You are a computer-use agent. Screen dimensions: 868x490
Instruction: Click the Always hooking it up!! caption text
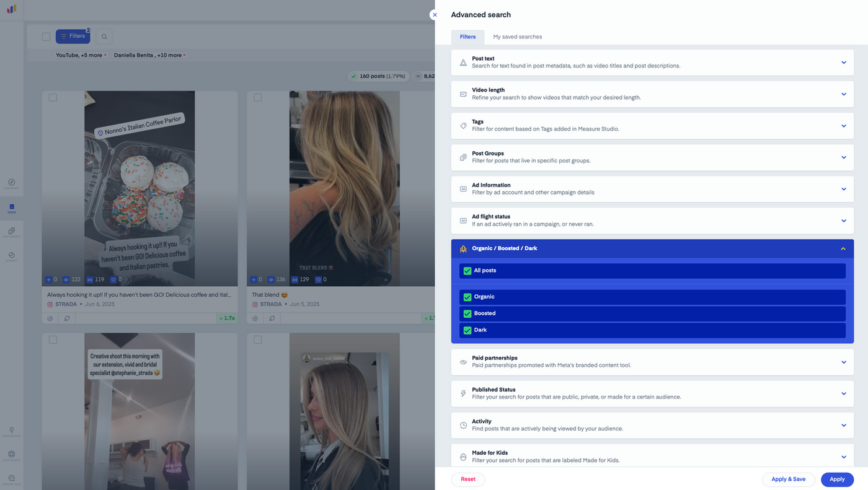tap(139, 295)
